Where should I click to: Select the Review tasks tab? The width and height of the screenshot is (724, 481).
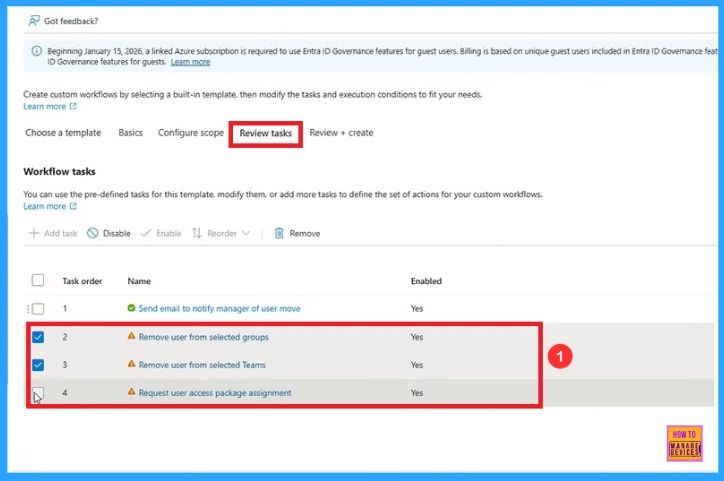coord(265,133)
